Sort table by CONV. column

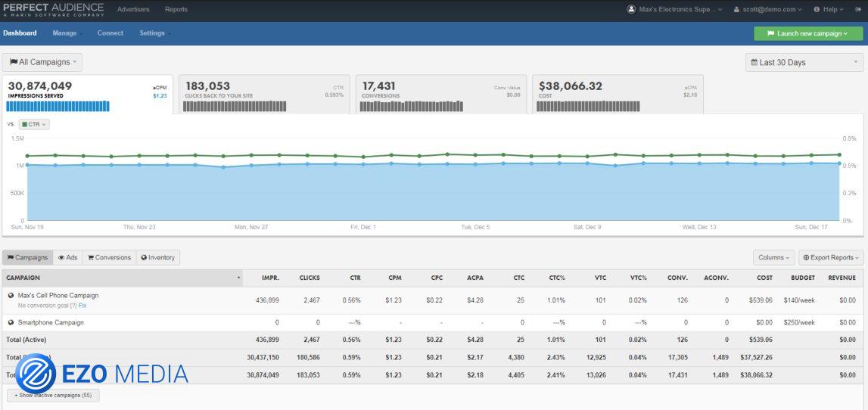pyautogui.click(x=679, y=278)
